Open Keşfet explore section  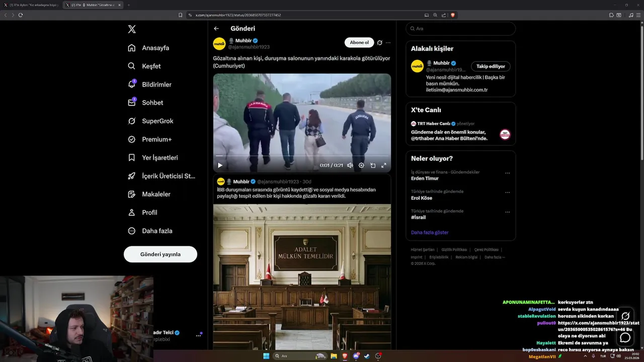click(145, 66)
